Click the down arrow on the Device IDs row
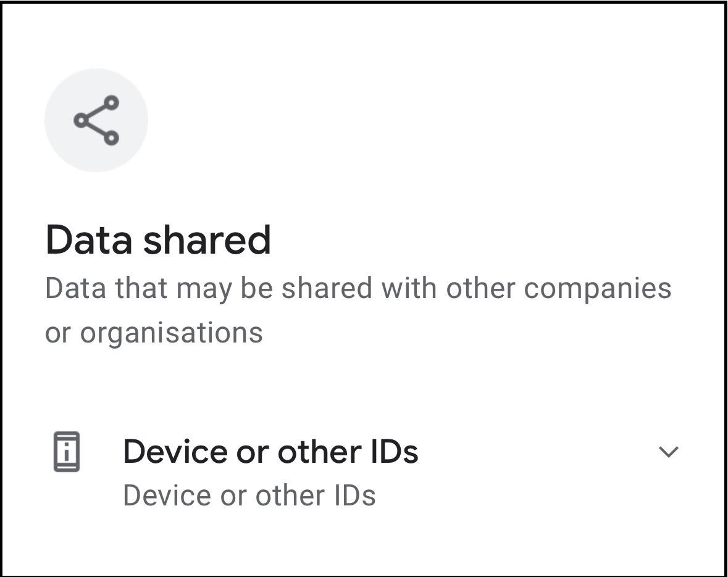Image resolution: width=728 pixels, height=577 pixels. pos(669,452)
